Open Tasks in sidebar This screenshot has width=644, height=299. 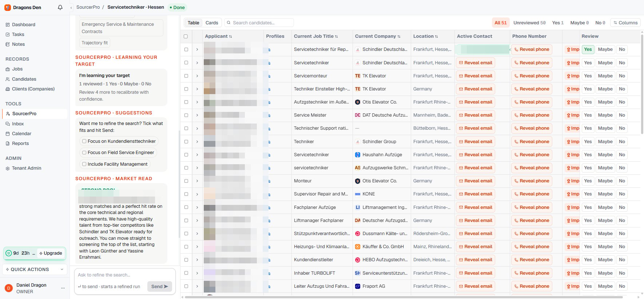[18, 35]
